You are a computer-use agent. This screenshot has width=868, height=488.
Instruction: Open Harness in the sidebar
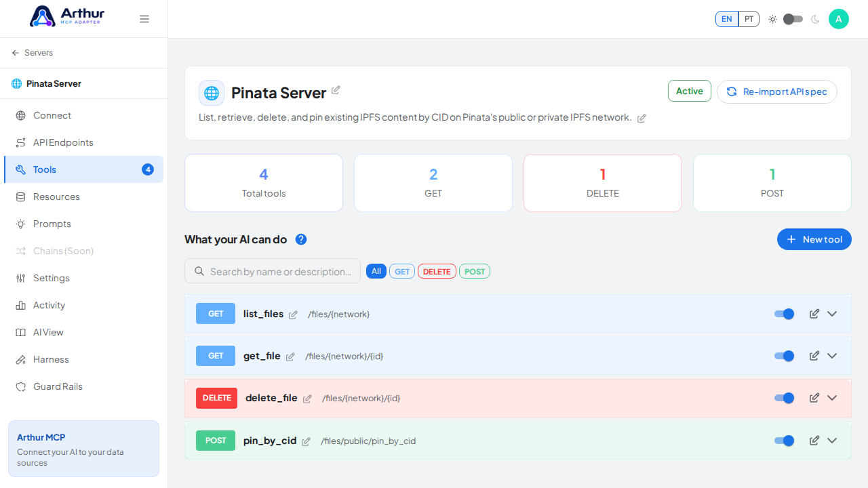(84, 359)
